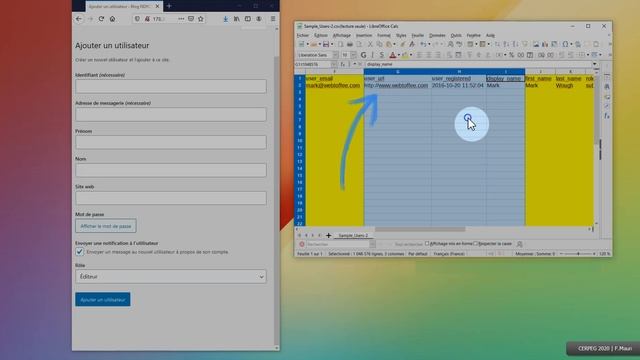Open the Insertion menu in Calc

click(364, 36)
